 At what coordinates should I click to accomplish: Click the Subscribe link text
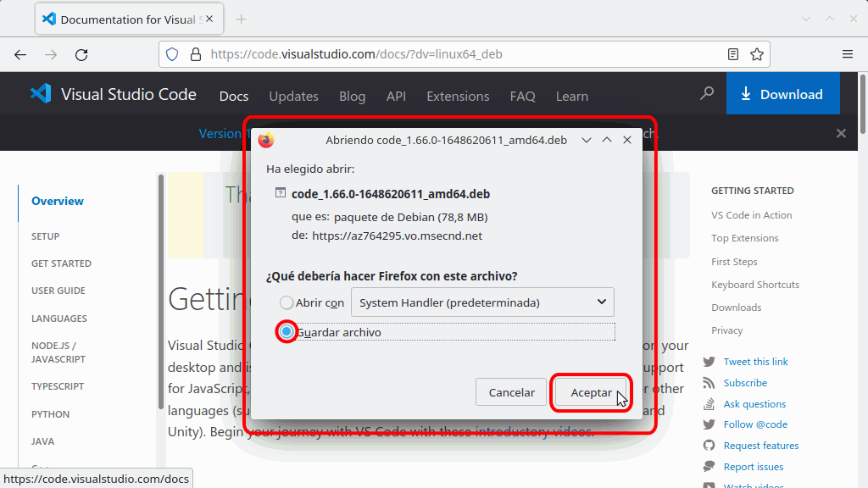(745, 383)
